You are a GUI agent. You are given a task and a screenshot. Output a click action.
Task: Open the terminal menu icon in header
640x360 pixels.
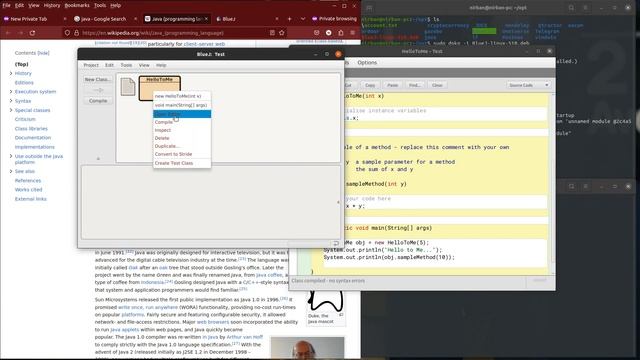(x=585, y=7)
